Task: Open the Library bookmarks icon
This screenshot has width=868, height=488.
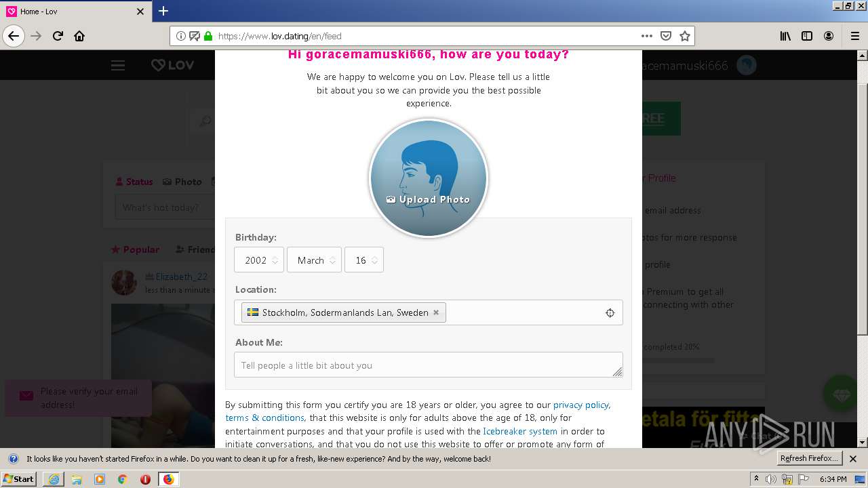Action: 785,36
